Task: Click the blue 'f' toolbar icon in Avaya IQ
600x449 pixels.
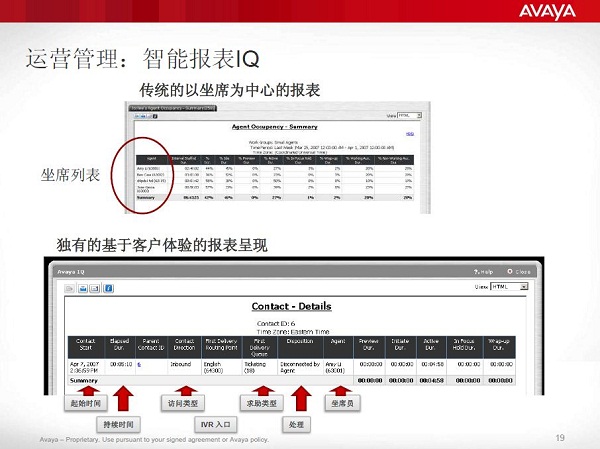Action: (x=108, y=288)
